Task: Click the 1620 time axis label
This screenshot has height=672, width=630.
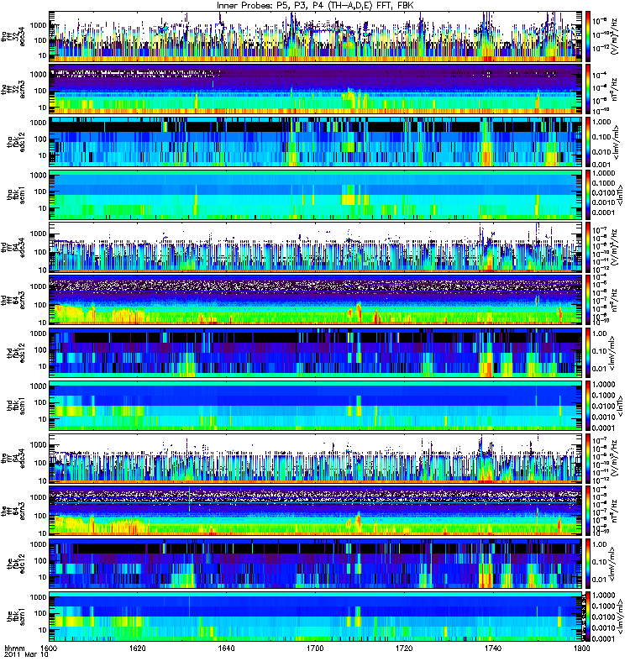Action: [138, 648]
